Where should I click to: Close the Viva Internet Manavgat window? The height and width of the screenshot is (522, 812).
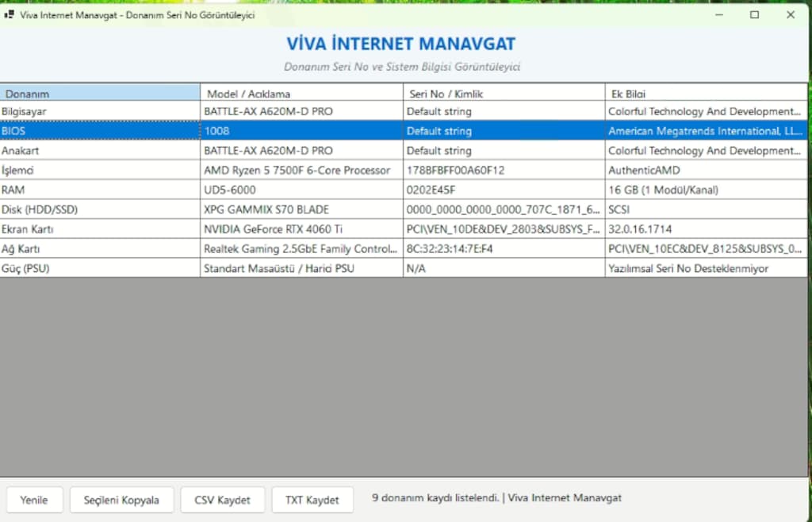tap(791, 15)
